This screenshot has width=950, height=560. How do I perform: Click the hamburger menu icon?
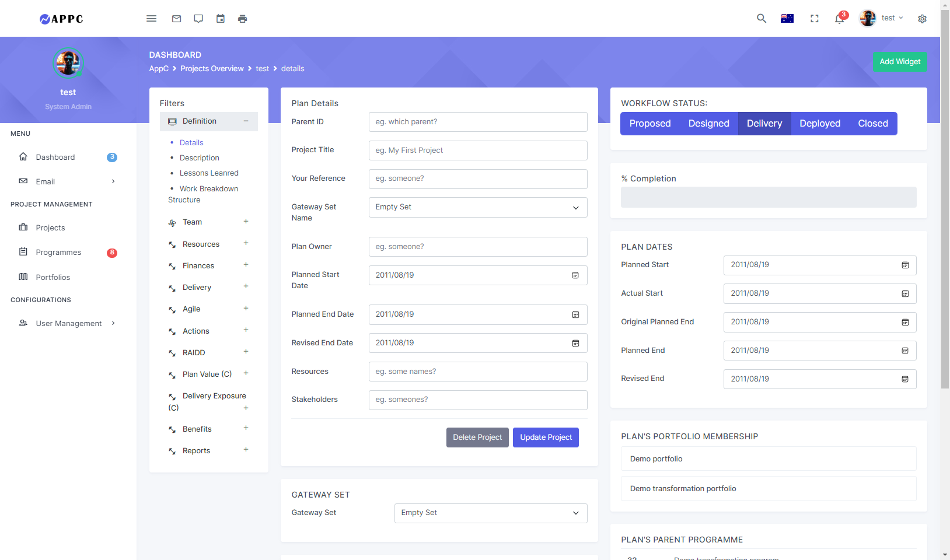(152, 19)
